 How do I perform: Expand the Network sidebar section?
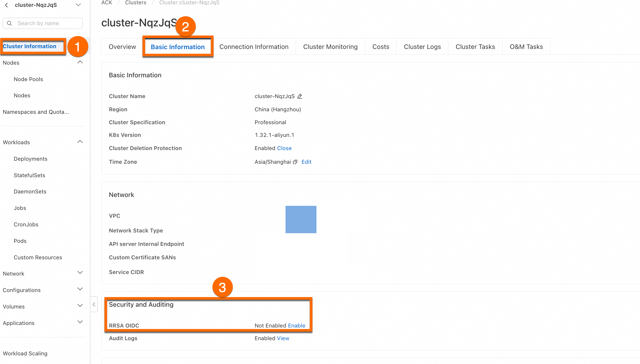[x=80, y=273]
